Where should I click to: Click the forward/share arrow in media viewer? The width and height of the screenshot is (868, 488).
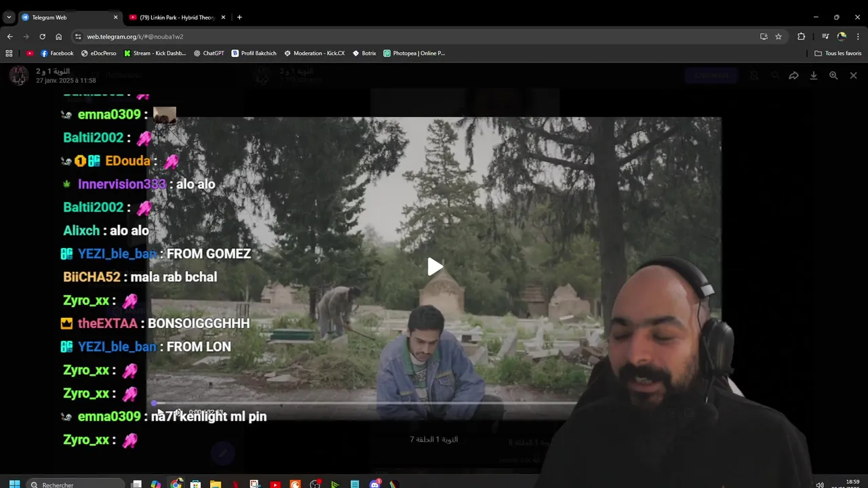(x=793, y=75)
